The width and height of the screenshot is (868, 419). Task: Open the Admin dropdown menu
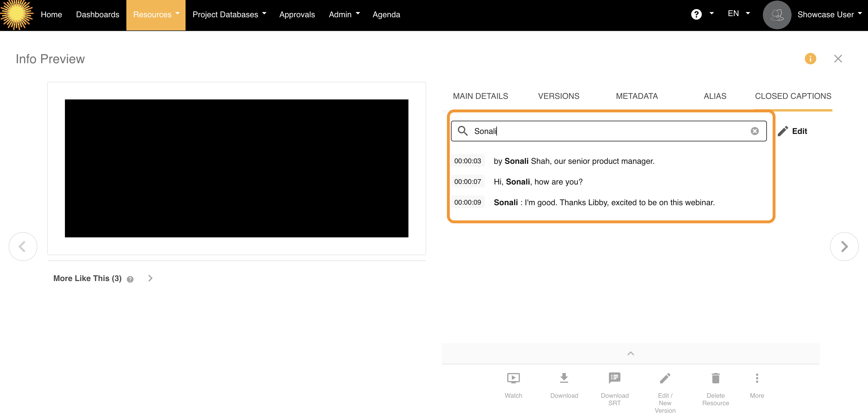tap(344, 14)
